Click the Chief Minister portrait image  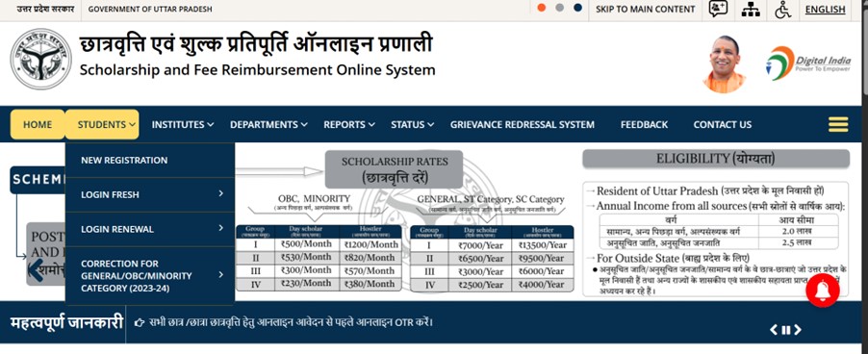tap(724, 64)
